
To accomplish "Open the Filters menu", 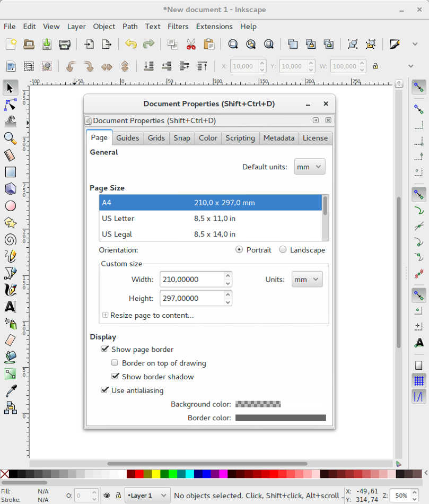I will coord(178,27).
